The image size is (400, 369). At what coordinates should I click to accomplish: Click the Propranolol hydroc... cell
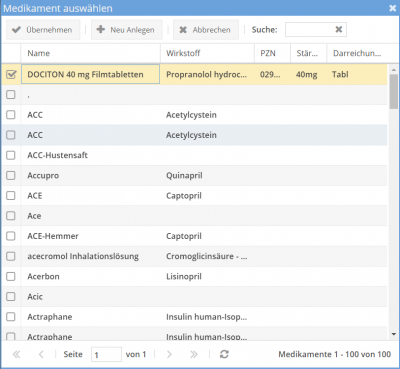207,74
